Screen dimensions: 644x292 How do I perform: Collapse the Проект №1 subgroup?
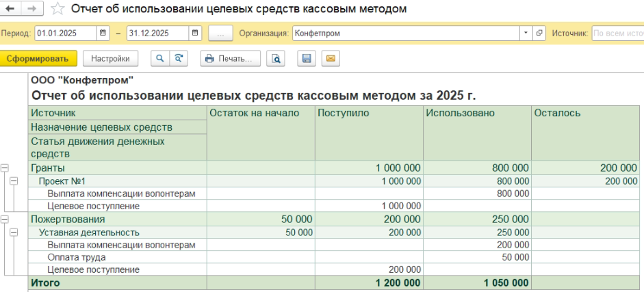[x=14, y=181]
